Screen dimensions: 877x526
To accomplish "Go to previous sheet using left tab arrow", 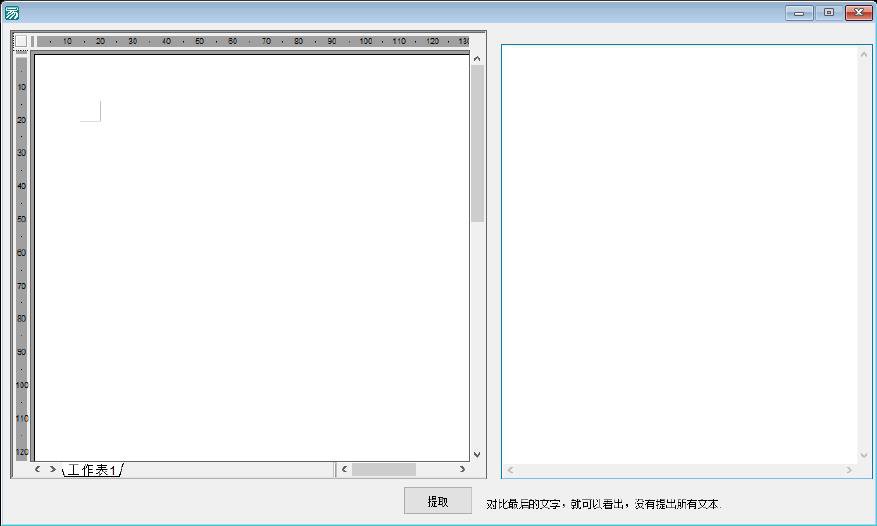I will [38, 469].
